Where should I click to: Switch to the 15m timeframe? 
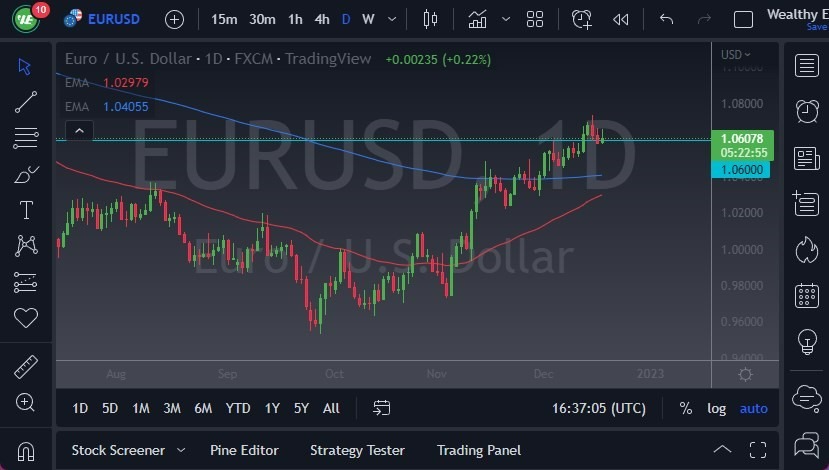[x=224, y=20]
